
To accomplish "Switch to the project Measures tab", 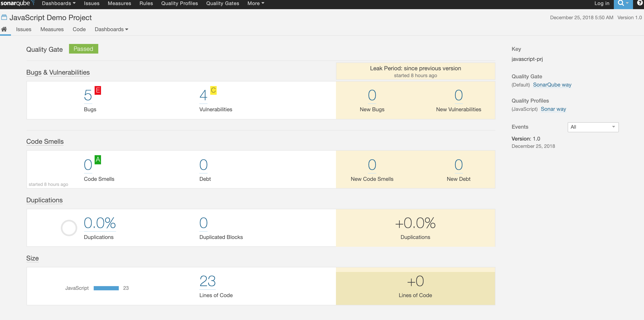I will point(52,29).
